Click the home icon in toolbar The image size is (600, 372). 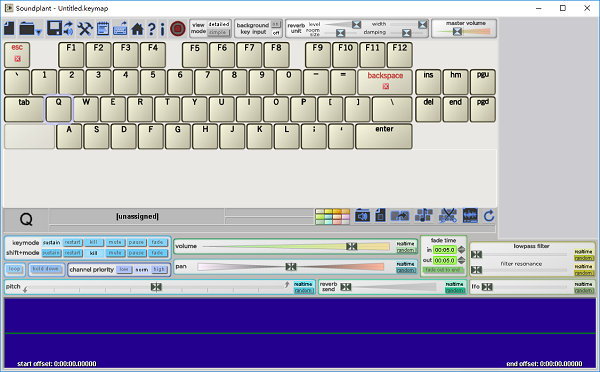[x=137, y=29]
